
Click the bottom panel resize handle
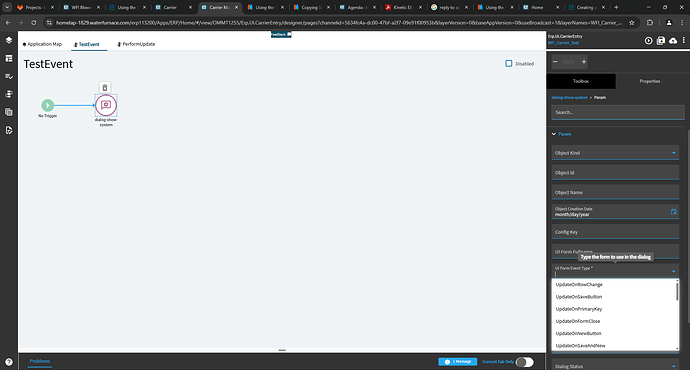[x=282, y=350]
